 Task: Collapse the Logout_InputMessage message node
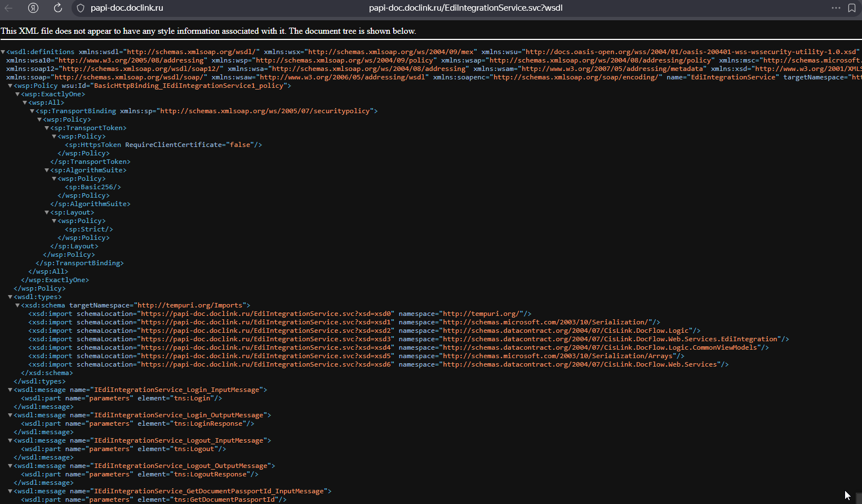(x=10, y=440)
